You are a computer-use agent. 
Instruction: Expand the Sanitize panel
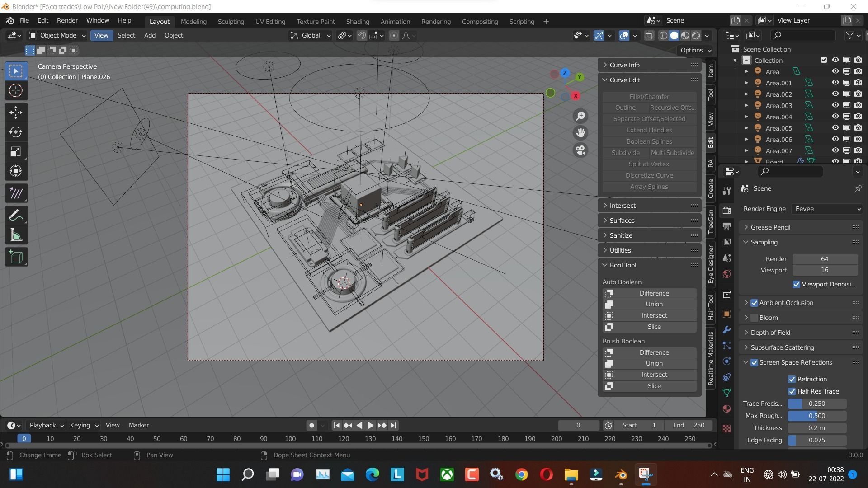tap(650, 235)
